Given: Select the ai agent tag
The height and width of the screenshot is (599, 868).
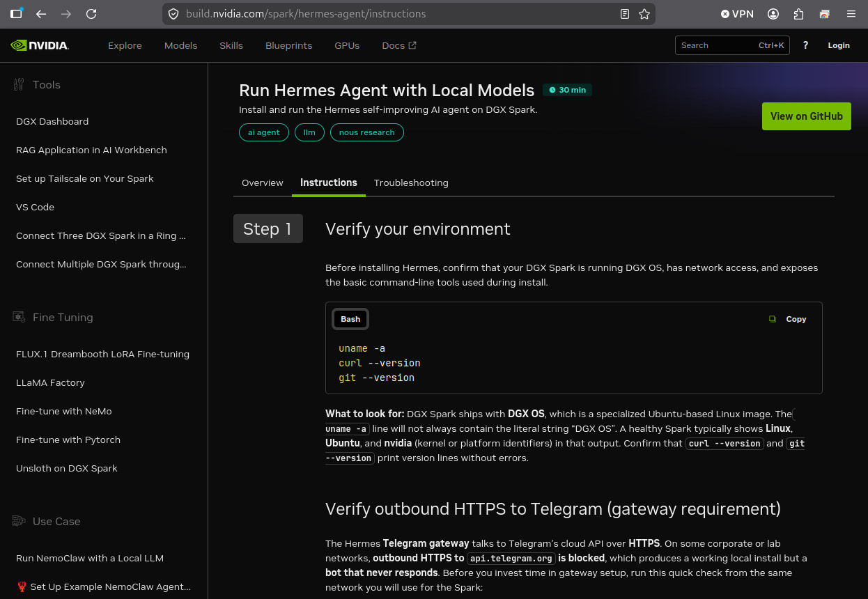Looking at the screenshot, I should 264,132.
